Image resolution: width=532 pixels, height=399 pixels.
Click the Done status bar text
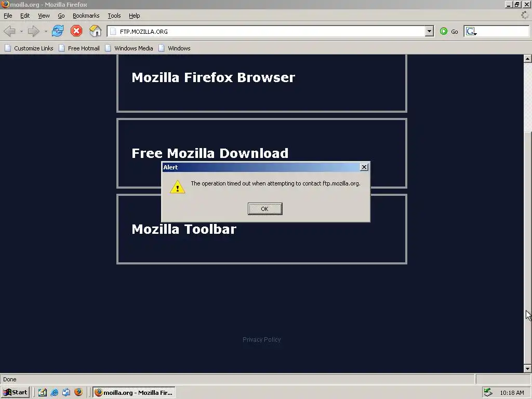[10, 379]
